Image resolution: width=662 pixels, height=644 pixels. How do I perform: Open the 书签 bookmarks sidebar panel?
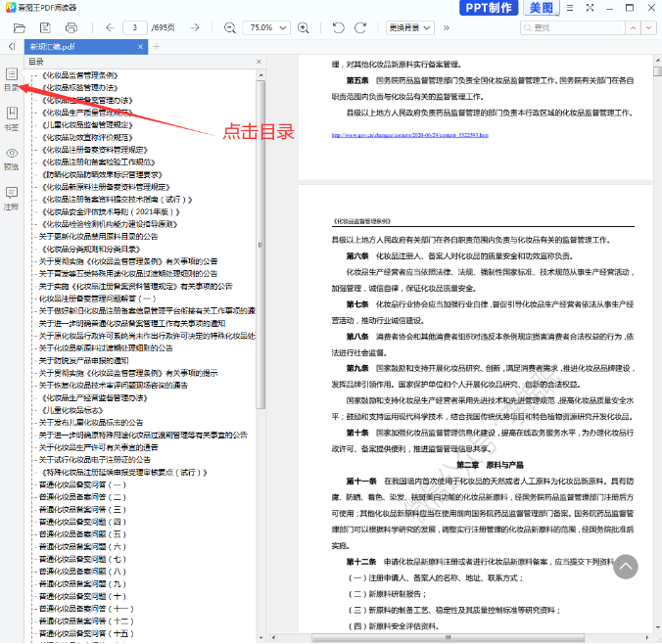pos(12,119)
